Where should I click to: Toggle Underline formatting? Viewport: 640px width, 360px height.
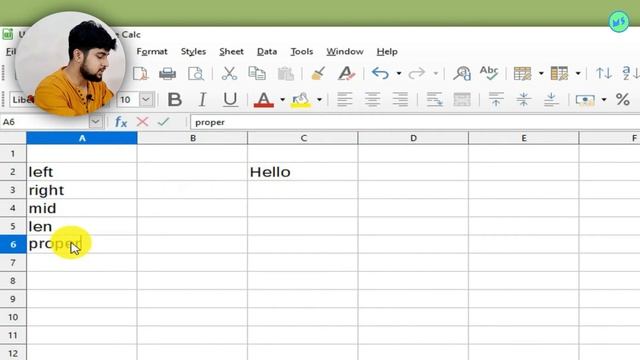pyautogui.click(x=230, y=100)
